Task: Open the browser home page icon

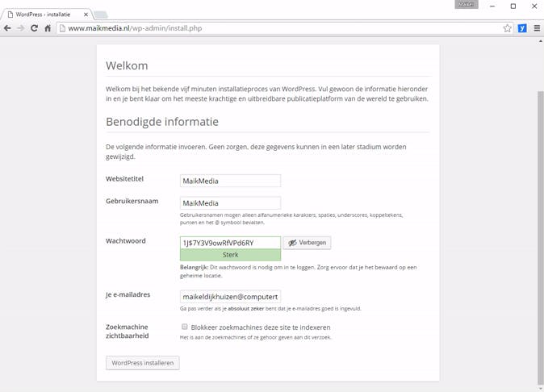Action: [48, 28]
